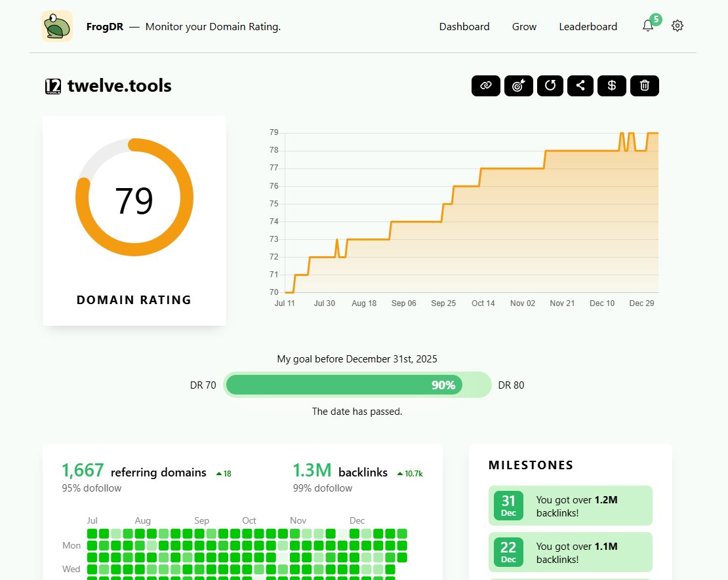Open the Leaderboard menu item
Screen dimensions: 728x580
point(588,27)
